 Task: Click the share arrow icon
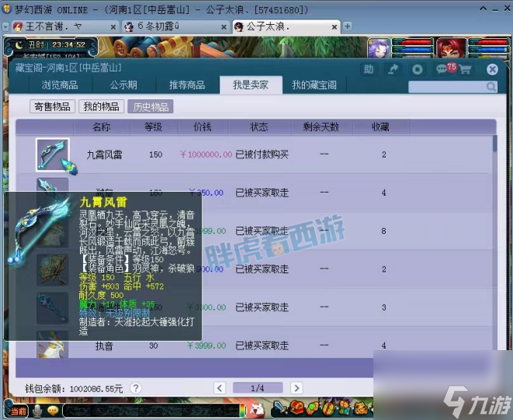coord(393,69)
